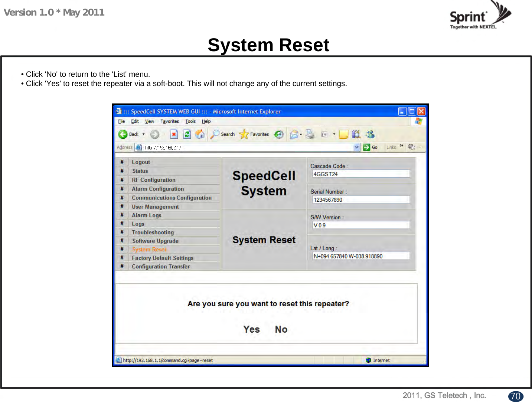Expand the Edit dropdown arrow
The height and width of the screenshot is (402, 532).
pos(334,134)
